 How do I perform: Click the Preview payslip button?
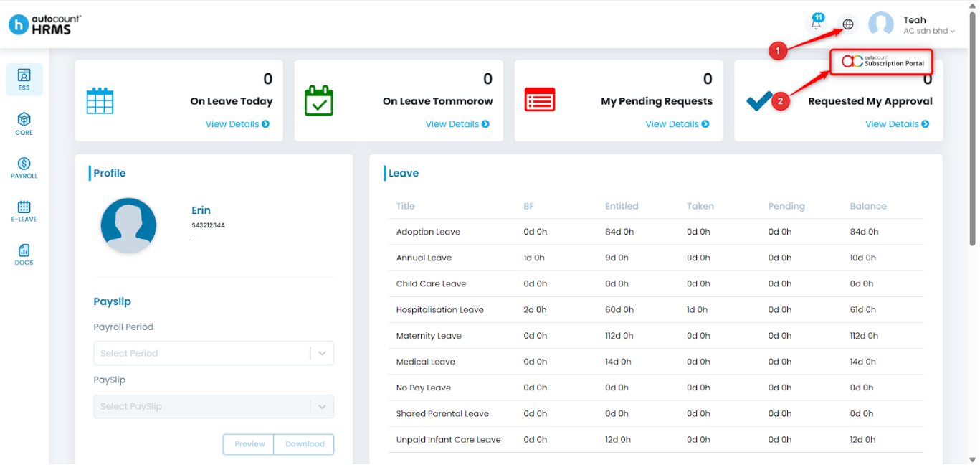pos(249,444)
